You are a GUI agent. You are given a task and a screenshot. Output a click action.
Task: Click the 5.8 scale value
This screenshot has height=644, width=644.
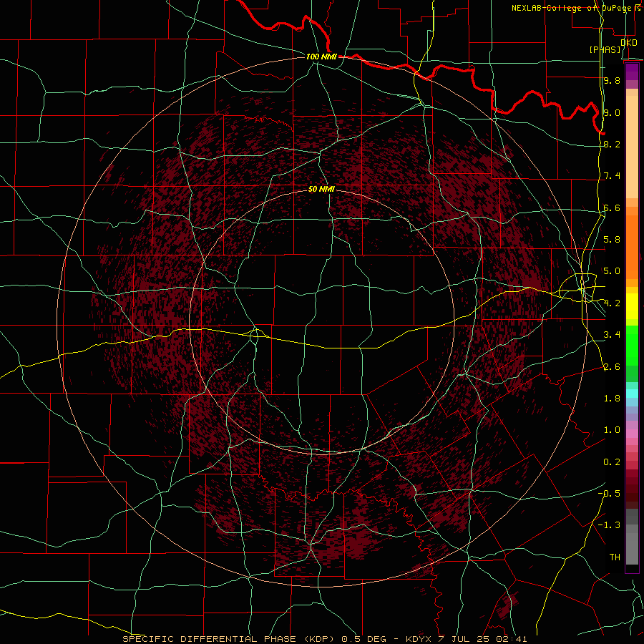612,240
